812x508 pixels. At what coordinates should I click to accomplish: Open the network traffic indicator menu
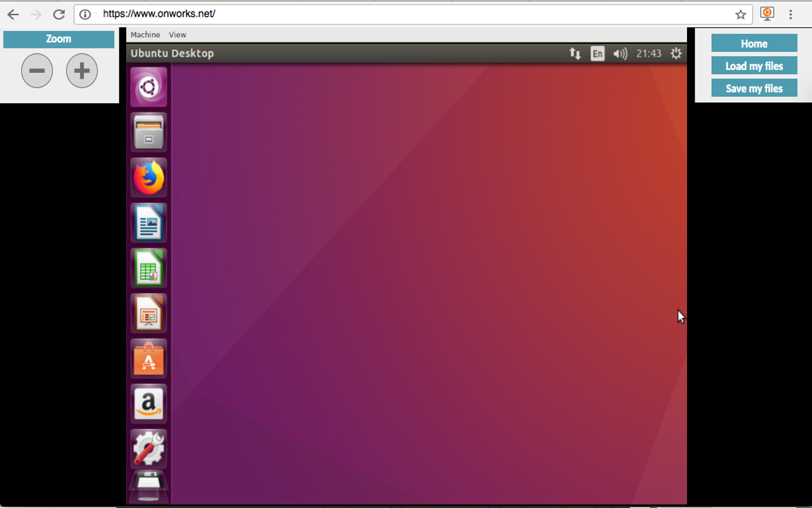(575, 53)
